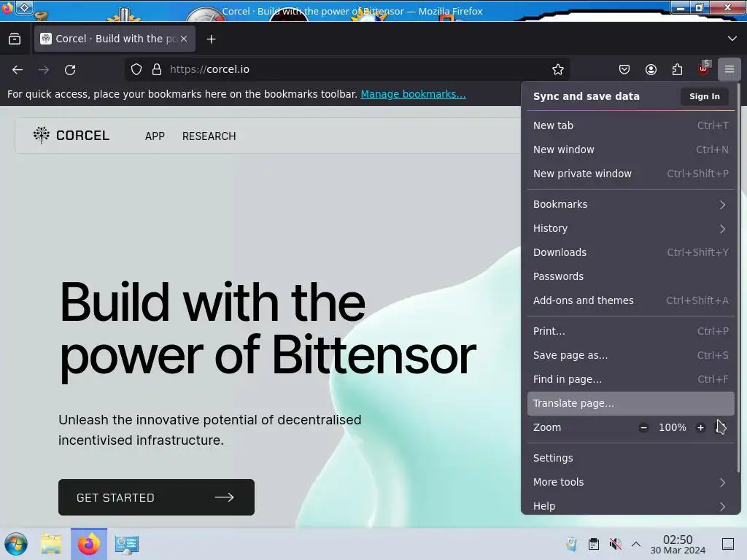
Task: Open New private window
Action: (631, 174)
